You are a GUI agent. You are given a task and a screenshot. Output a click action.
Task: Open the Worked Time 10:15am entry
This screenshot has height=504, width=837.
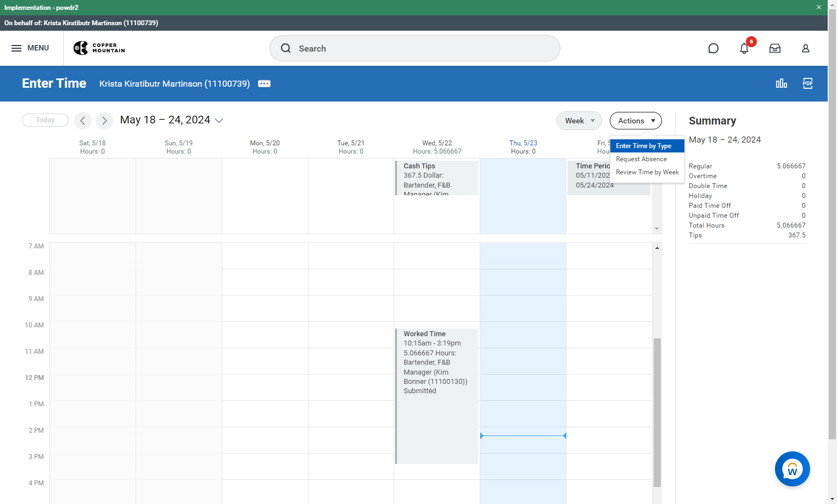[437, 396]
